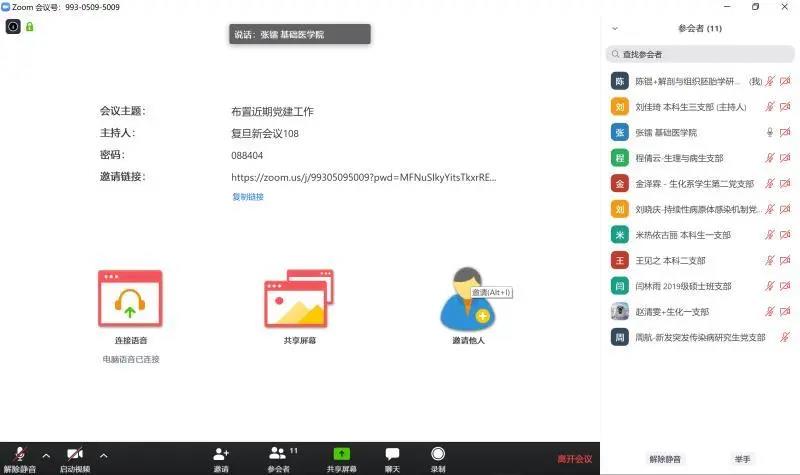Open Invite from the bottom toolbar
Screen dimensions: 800x475
[221, 456]
